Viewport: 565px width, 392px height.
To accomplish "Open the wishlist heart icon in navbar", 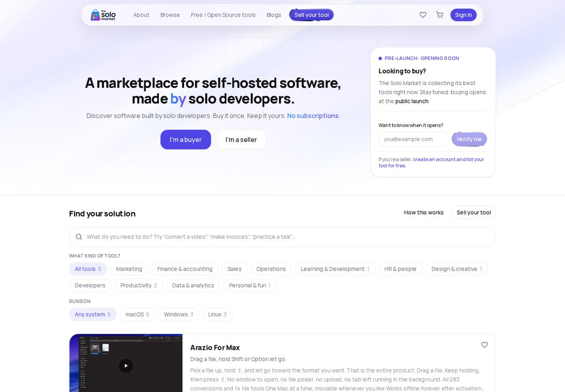I will 423,15.
